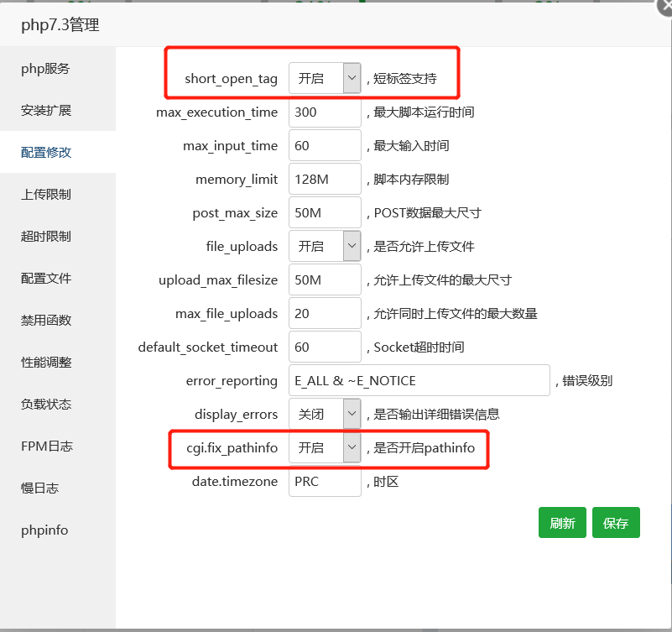Switch to the php服务 tab

point(45,69)
